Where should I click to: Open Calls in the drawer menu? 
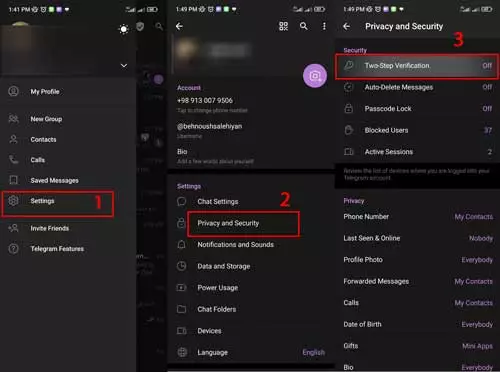68,160
